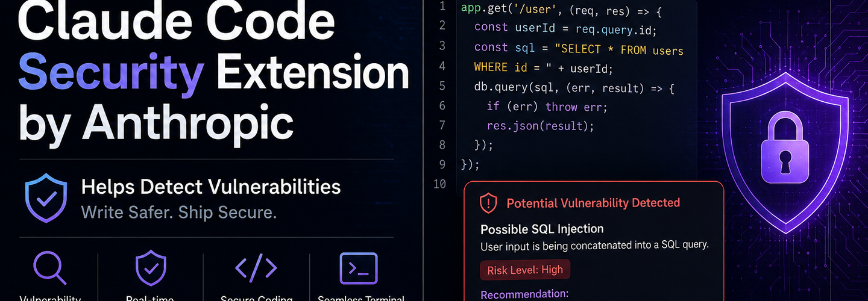Click the small shield checkmark icon above Real-time
Image resolution: width=868 pixels, height=301 pixels.
coord(149,268)
